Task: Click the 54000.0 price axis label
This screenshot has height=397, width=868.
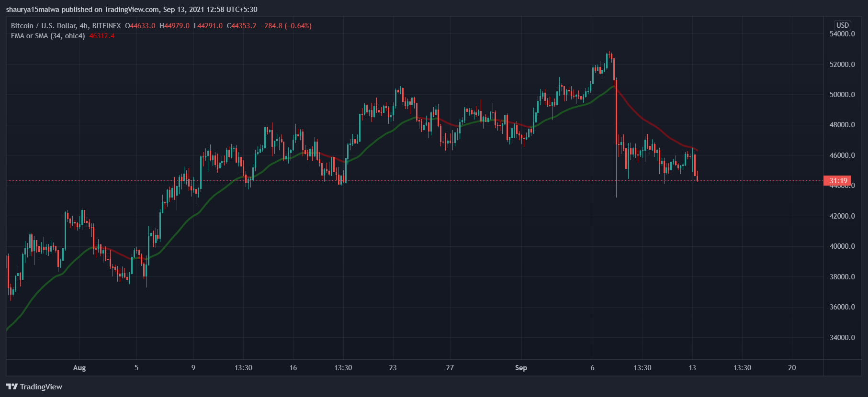Action: (842, 34)
